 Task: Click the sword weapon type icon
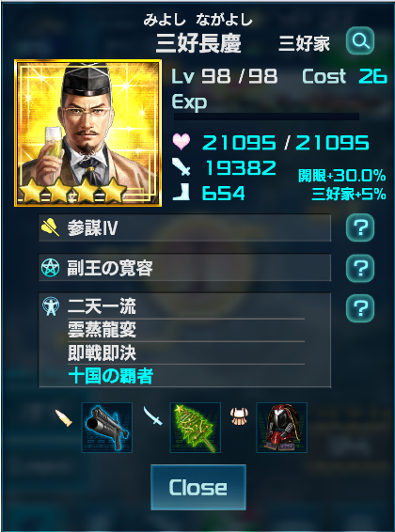point(152,416)
